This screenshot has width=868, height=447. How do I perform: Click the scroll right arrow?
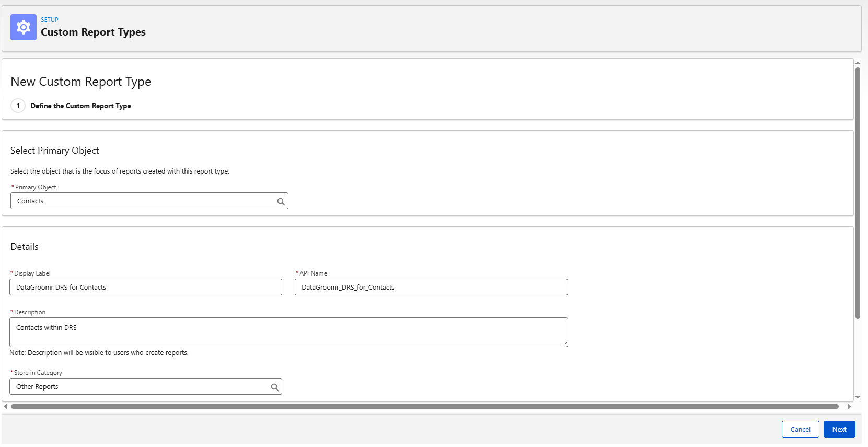click(x=849, y=406)
